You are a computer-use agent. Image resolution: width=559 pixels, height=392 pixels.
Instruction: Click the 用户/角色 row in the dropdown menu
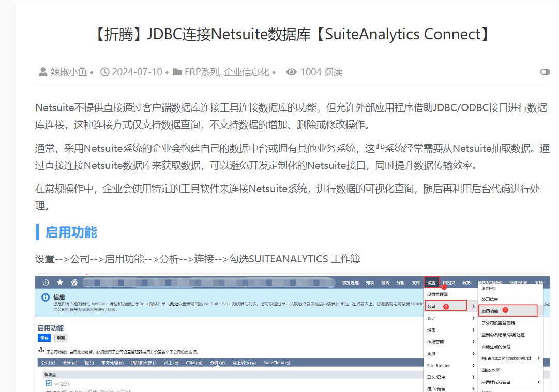450,389
